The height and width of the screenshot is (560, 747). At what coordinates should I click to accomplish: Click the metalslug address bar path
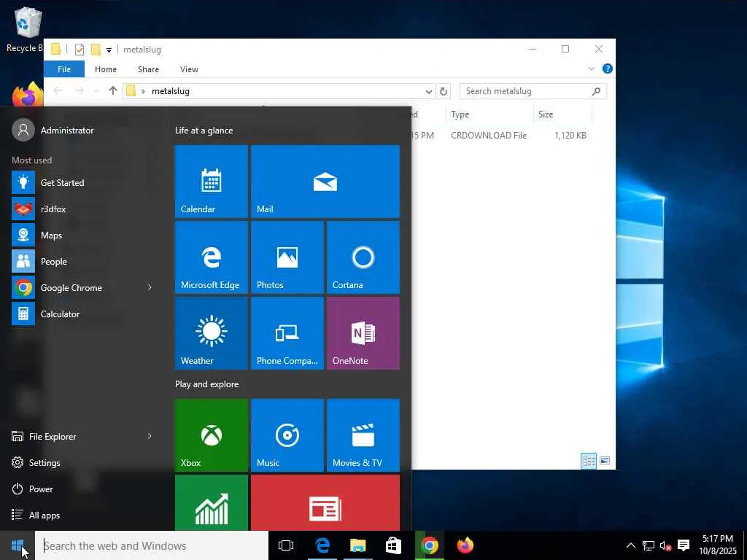(170, 91)
